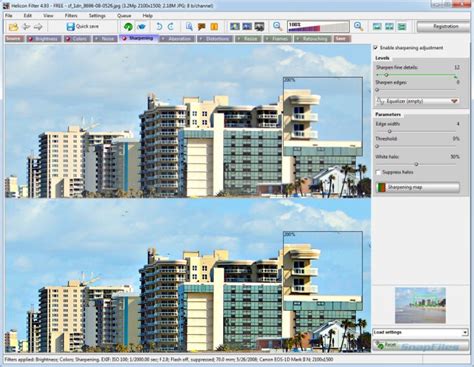Switch to the Save tab
Screen dimensions: 474x367
click(x=342, y=39)
